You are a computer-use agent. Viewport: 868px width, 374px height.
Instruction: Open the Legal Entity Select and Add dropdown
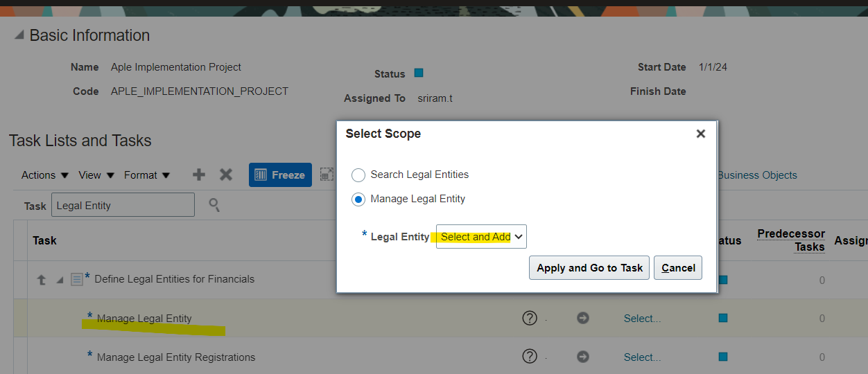click(481, 237)
